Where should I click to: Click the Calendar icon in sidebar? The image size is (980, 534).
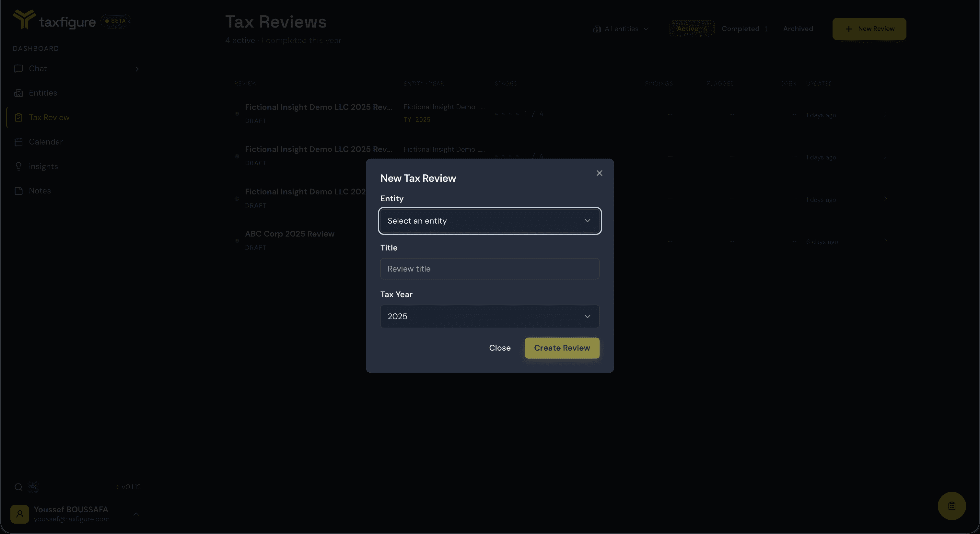coord(18,142)
